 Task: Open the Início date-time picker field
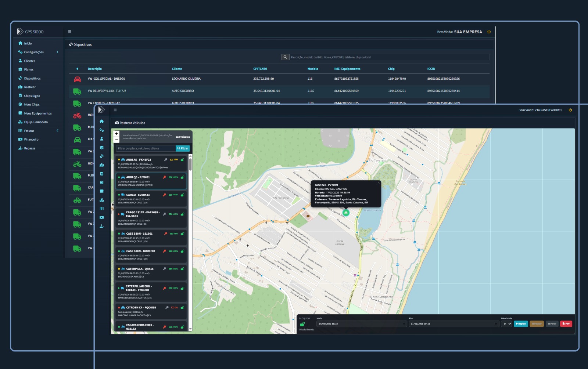click(362, 324)
